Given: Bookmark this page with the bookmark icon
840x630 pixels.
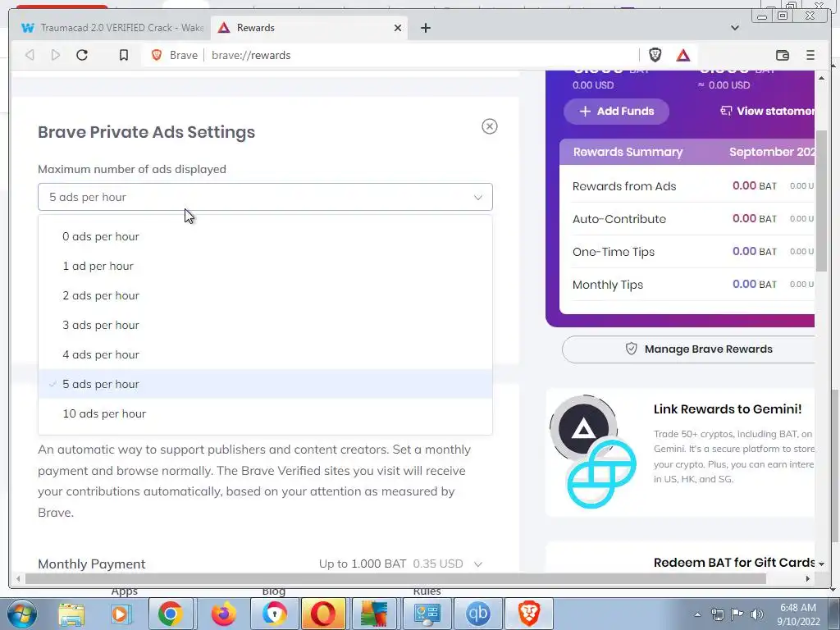Looking at the screenshot, I should coord(124,55).
